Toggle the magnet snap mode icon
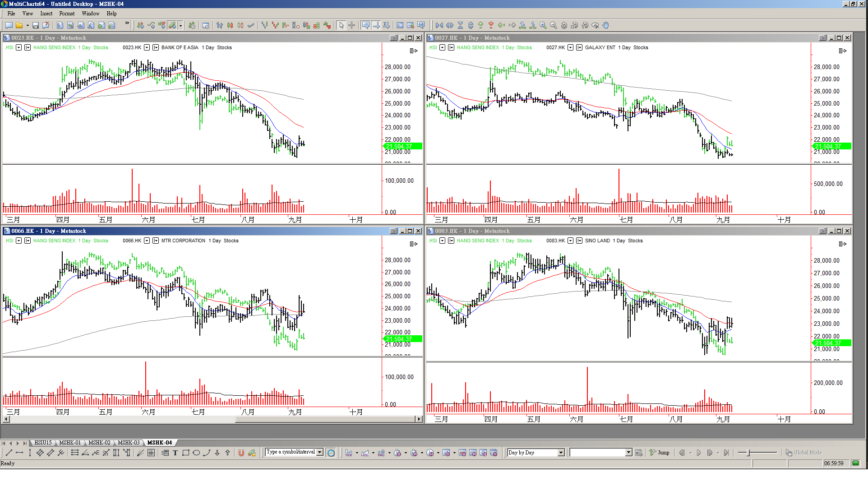The width and height of the screenshot is (868, 477). 241,453
